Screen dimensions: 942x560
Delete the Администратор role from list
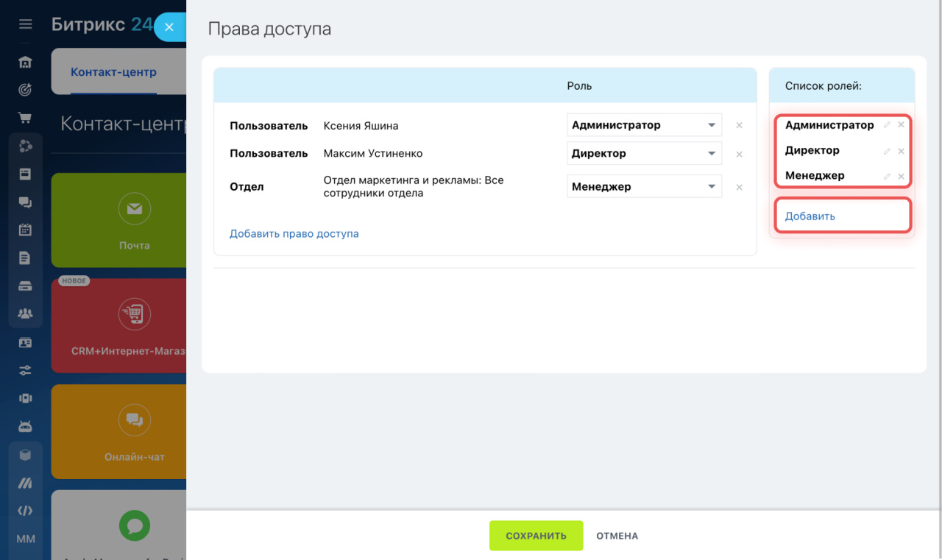click(x=901, y=125)
